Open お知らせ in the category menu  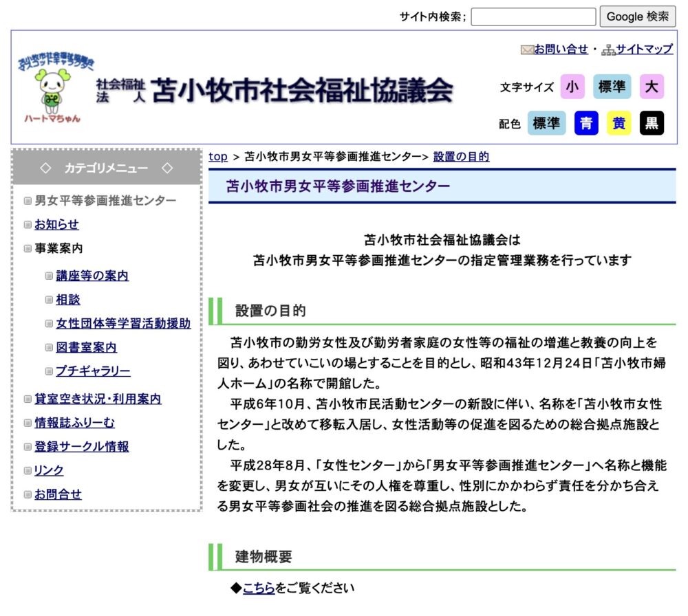[x=56, y=225]
